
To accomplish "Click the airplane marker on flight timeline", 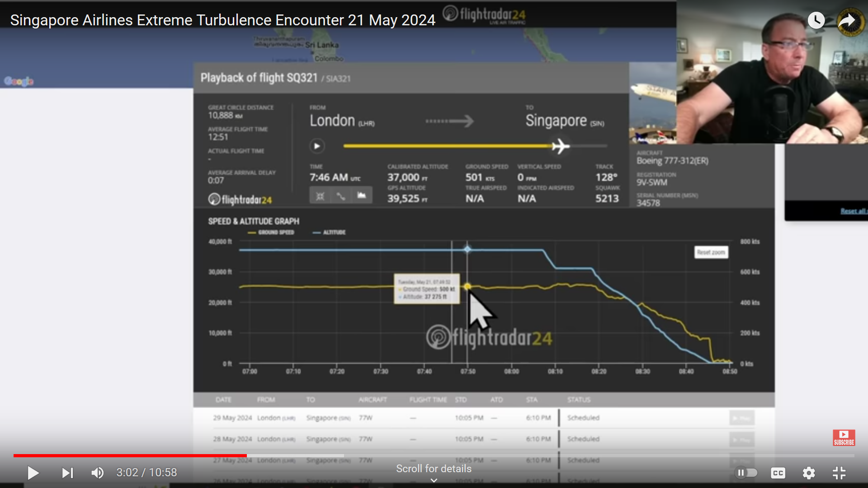I will click(x=560, y=146).
